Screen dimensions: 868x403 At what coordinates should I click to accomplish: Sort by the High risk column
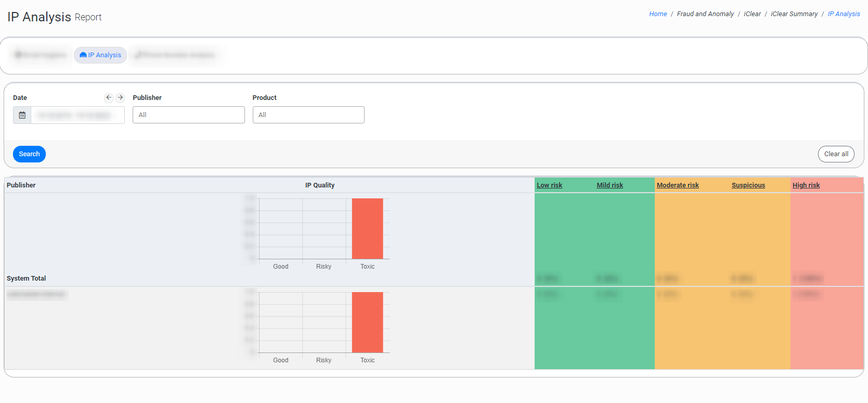[x=806, y=185]
